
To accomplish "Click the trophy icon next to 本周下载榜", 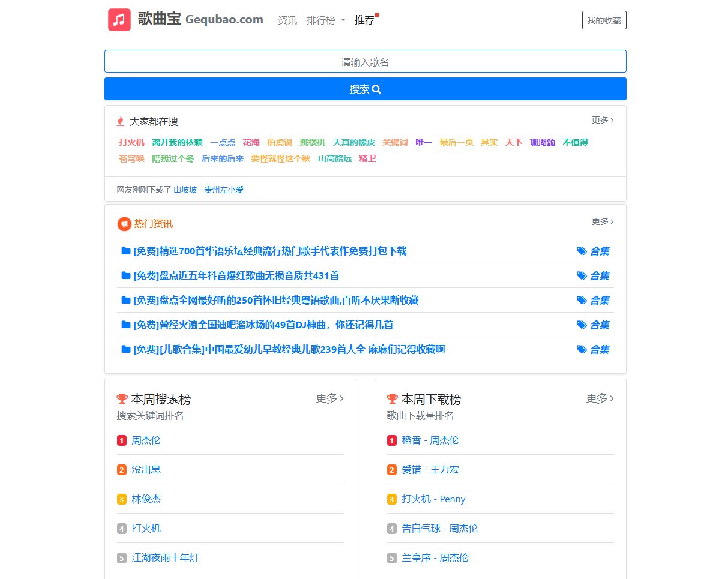I will [393, 399].
